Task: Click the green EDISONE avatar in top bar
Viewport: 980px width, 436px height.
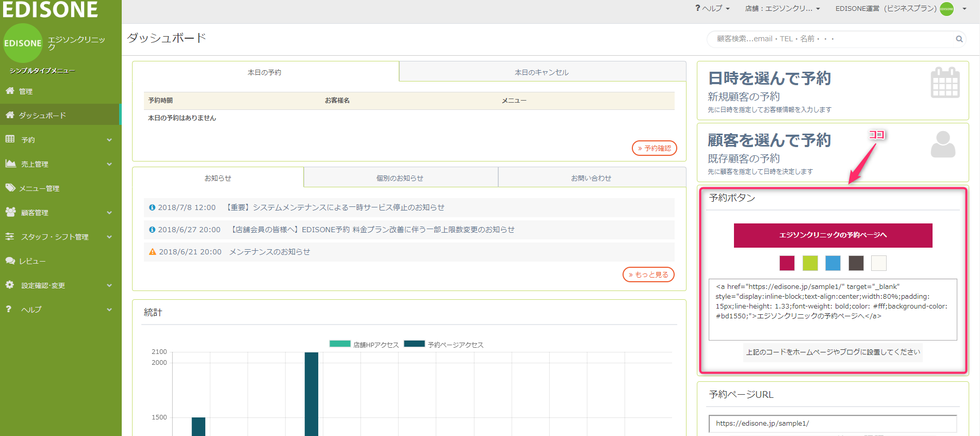Action: tap(946, 9)
